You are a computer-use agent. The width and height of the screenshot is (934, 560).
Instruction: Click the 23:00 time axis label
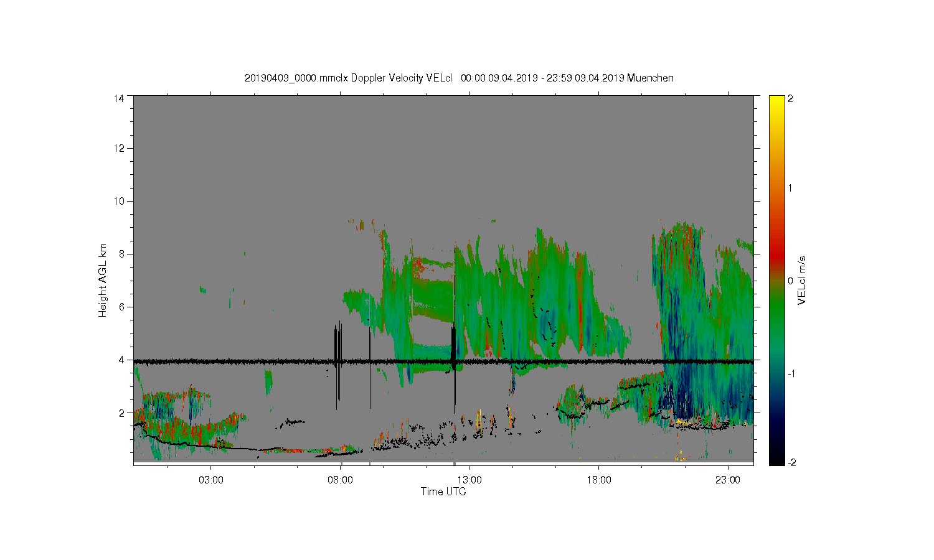point(728,480)
